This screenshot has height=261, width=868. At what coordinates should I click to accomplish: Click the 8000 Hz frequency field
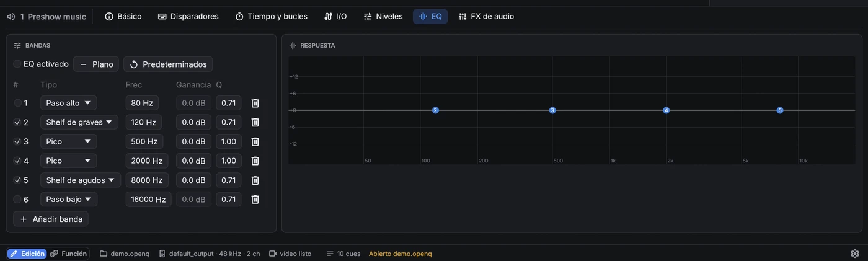tap(147, 180)
